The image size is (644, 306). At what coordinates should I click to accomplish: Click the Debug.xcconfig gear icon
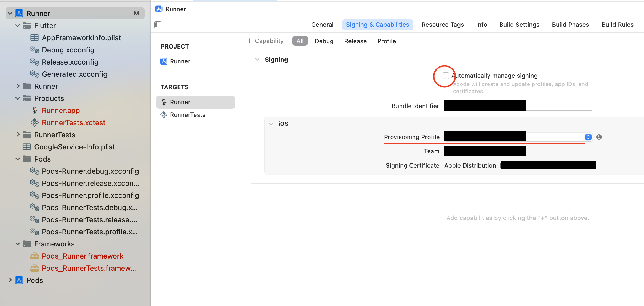tap(35, 50)
